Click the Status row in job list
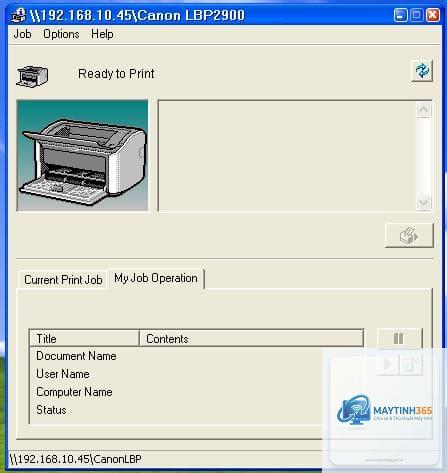 pyautogui.click(x=196, y=410)
